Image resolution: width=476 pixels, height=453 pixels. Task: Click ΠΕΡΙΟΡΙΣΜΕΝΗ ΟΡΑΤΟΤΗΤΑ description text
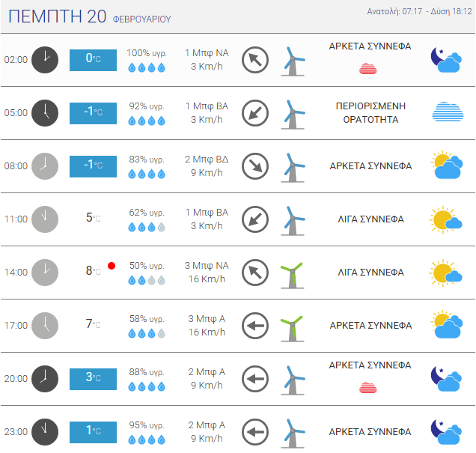370,112
